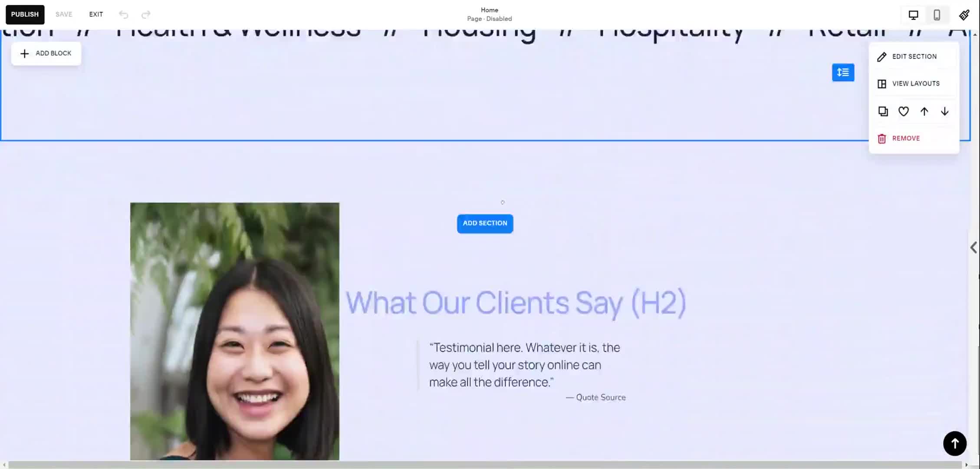
Task: Click the Quote Source attribution
Action: pos(595,397)
